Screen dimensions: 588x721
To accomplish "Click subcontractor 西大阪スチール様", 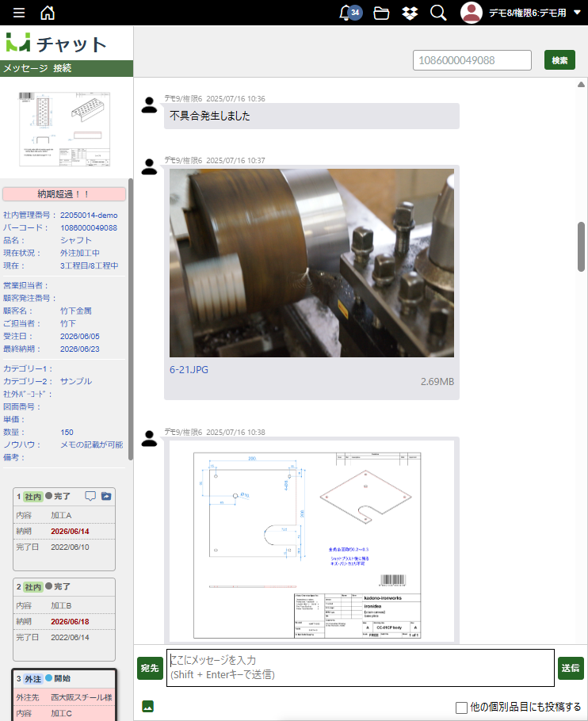I will (x=82, y=697).
